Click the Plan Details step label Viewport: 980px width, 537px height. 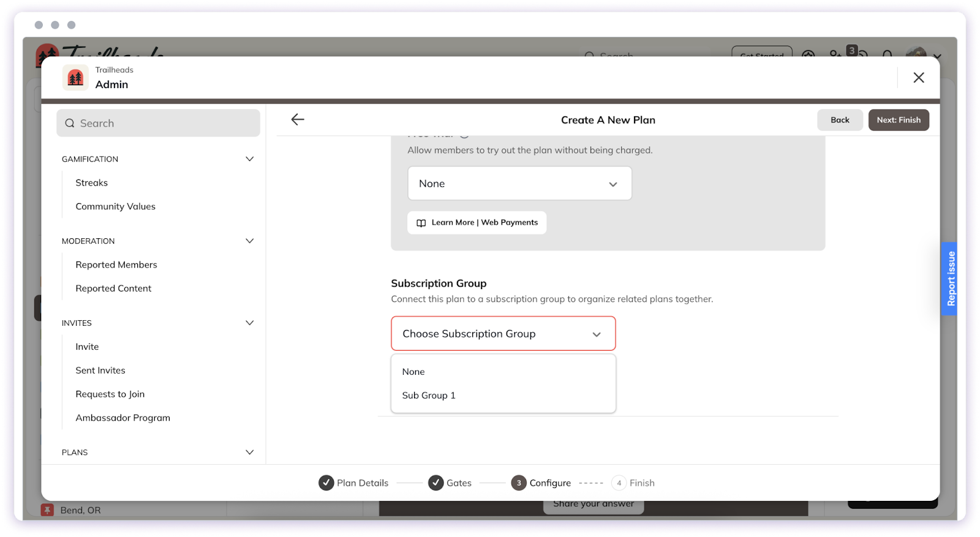(363, 483)
